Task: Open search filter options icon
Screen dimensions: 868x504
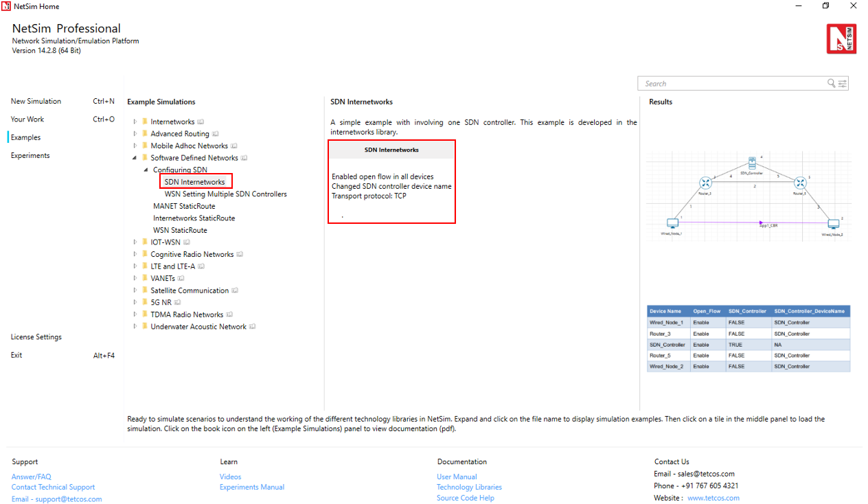Action: coord(843,84)
